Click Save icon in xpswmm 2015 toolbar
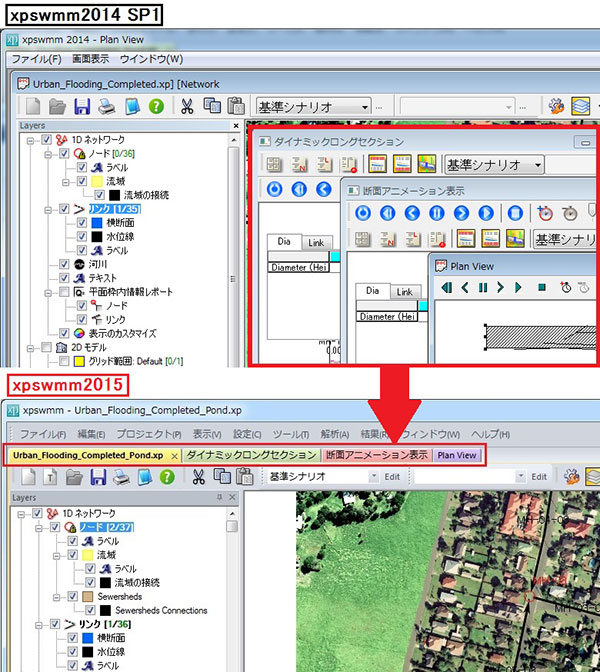 coord(98,477)
